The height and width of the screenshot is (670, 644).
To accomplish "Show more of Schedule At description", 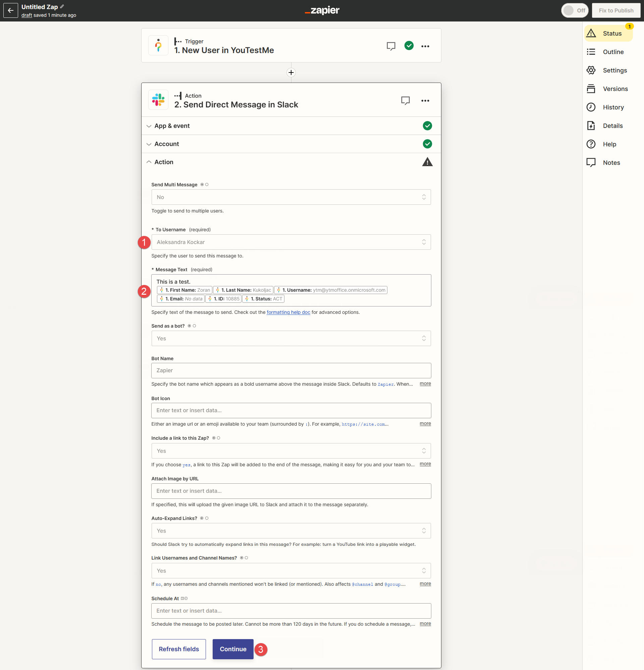I will tap(425, 624).
